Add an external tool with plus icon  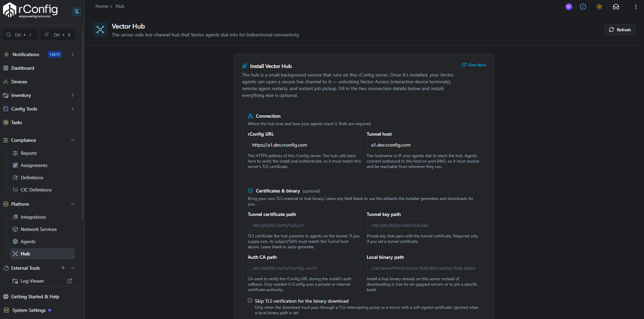point(63,268)
